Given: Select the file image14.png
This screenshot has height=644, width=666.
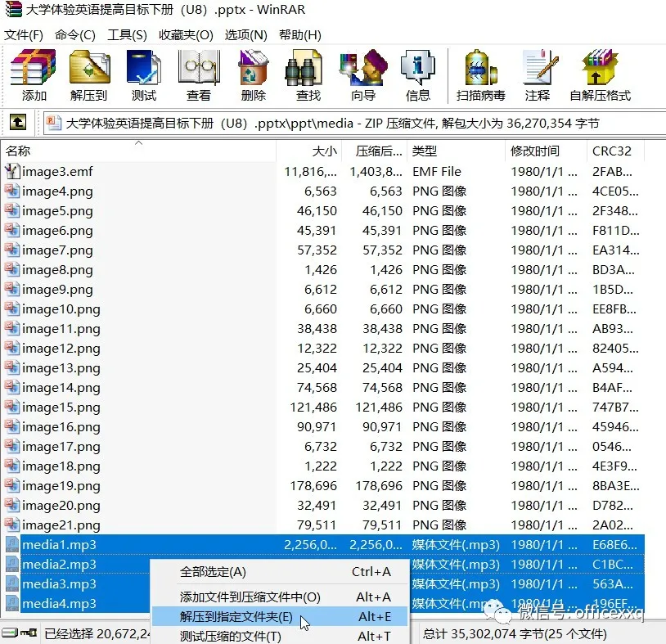Looking at the screenshot, I should coord(61,387).
